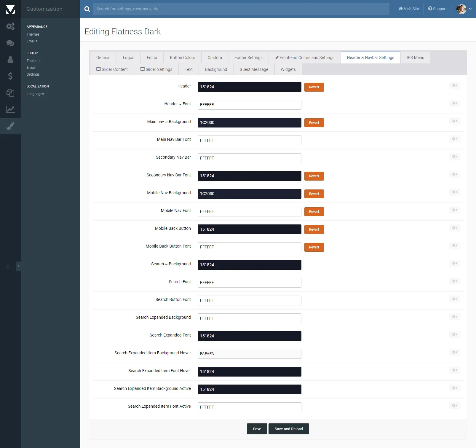Pick the Search ~ Background color field
Screen dimensions: 476x448
pos(250,265)
